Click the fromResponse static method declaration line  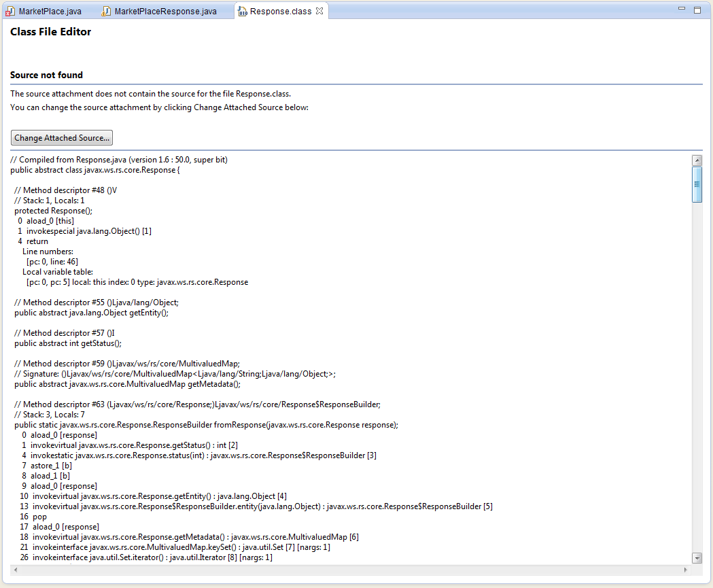click(206, 425)
